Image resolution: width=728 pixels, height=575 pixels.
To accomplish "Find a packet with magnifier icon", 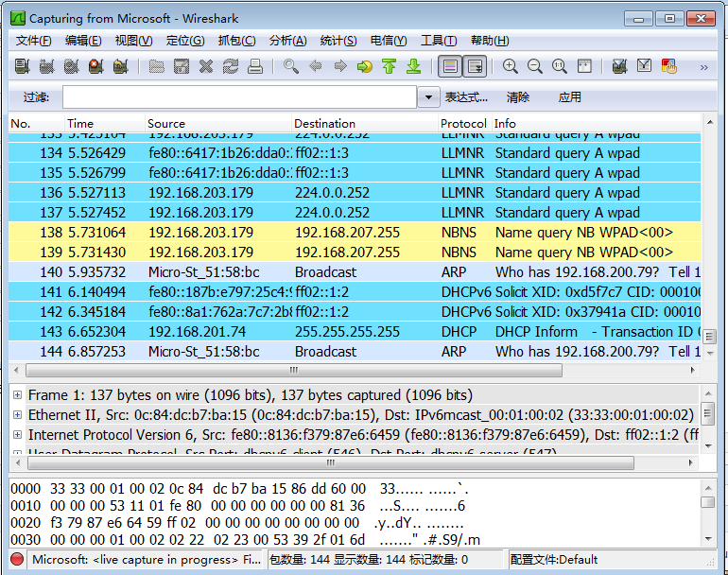I will [291, 66].
